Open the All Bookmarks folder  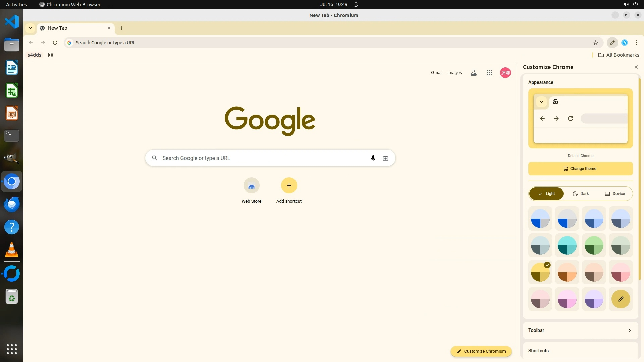[619, 55]
